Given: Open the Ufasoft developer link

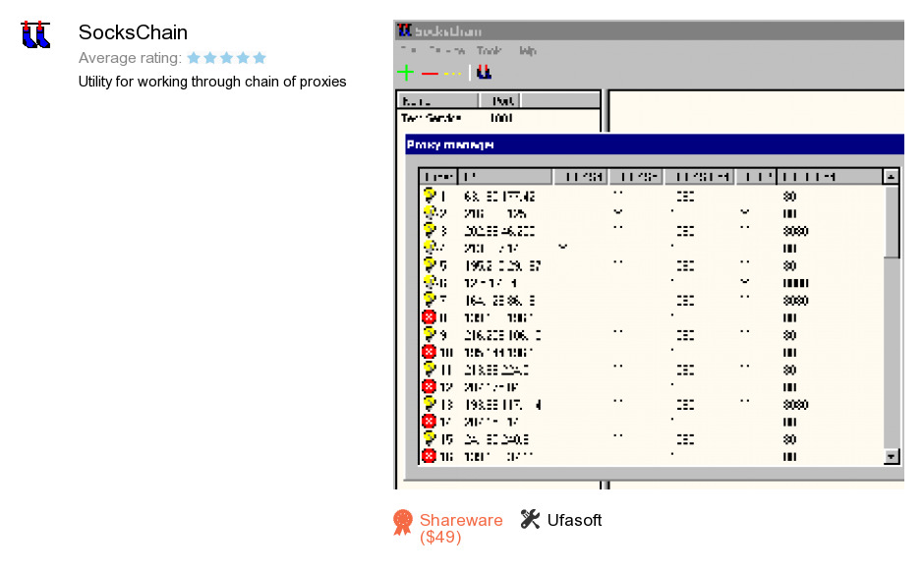Looking at the screenshot, I should (x=575, y=520).
